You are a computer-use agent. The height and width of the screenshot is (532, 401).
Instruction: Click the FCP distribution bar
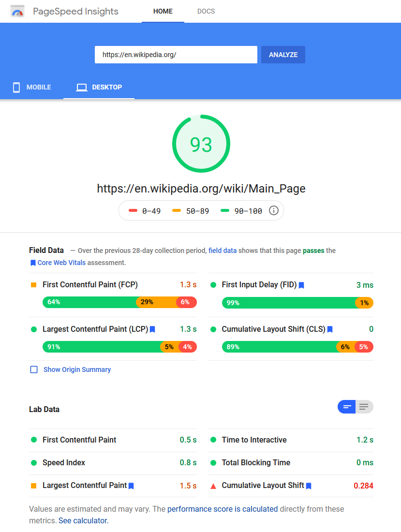click(x=119, y=302)
